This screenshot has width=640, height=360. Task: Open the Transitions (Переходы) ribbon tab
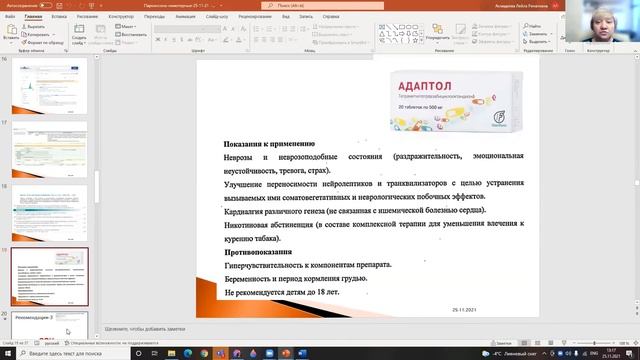click(154, 16)
